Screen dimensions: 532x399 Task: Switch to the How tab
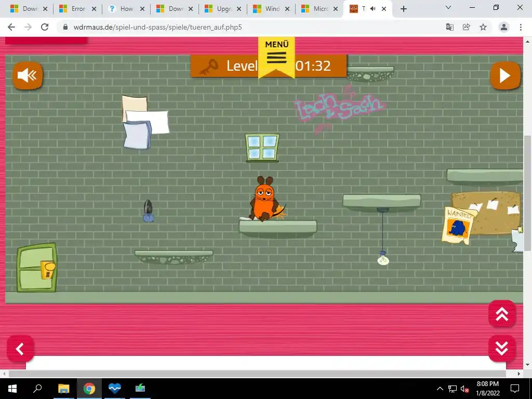(126, 9)
